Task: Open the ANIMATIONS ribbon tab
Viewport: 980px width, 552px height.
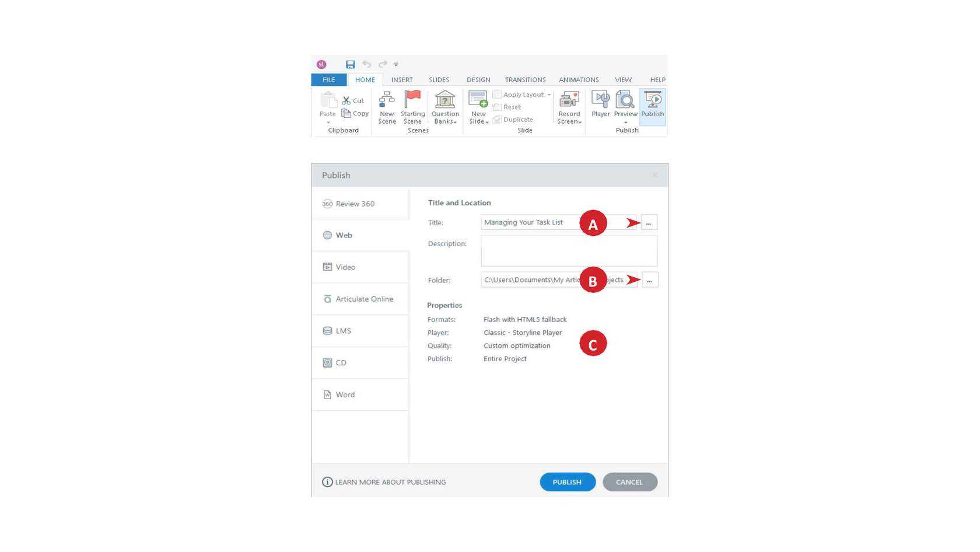Action: [x=579, y=80]
